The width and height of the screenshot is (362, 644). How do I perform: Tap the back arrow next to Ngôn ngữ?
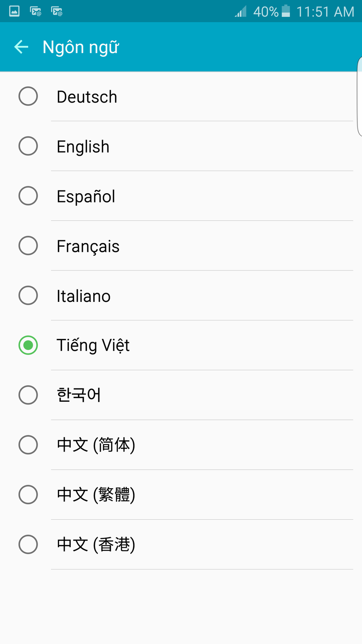21,47
